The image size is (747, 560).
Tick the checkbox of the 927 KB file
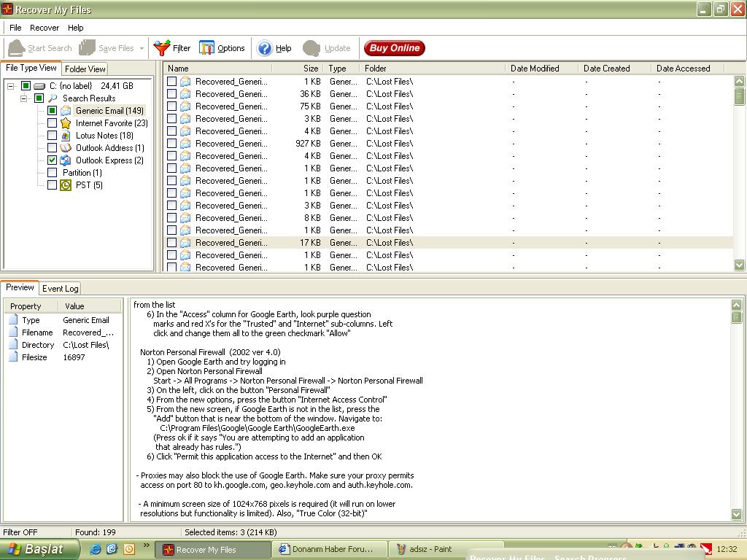tap(172, 144)
